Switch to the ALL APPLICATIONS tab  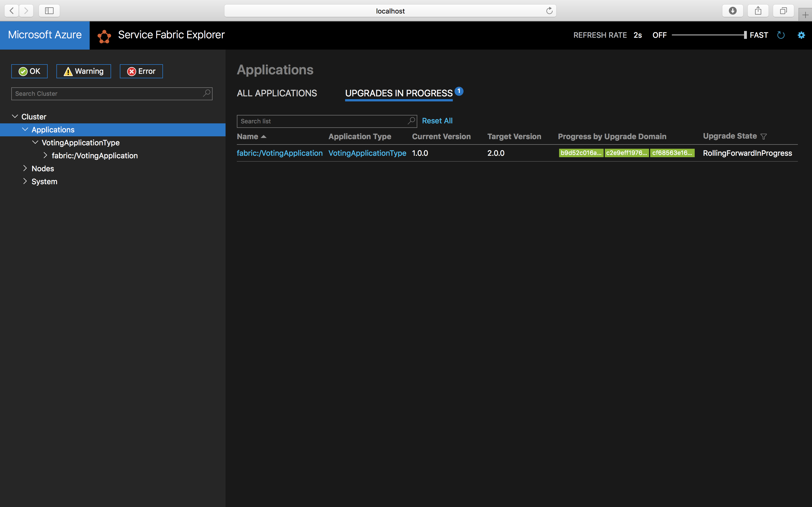click(x=277, y=93)
